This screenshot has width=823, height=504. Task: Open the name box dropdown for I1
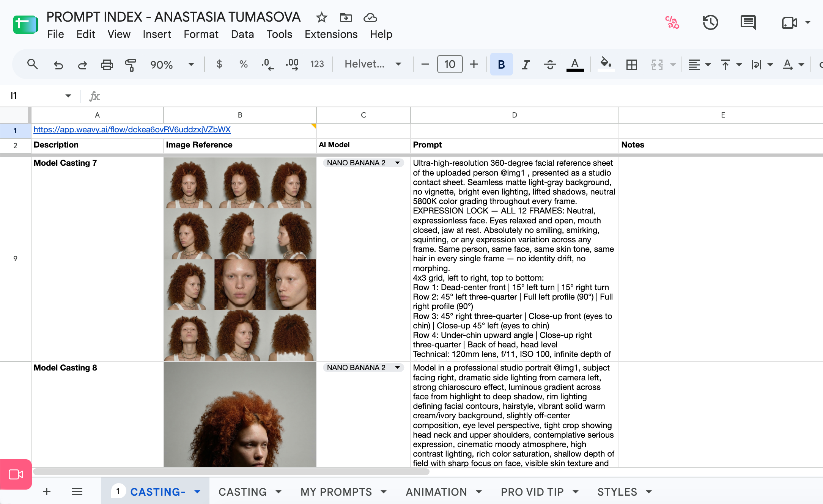[68, 96]
